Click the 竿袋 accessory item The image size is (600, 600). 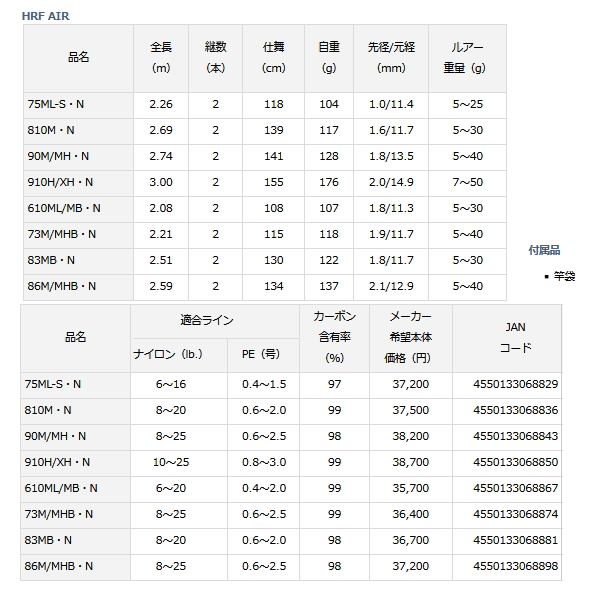pyautogui.click(x=564, y=276)
